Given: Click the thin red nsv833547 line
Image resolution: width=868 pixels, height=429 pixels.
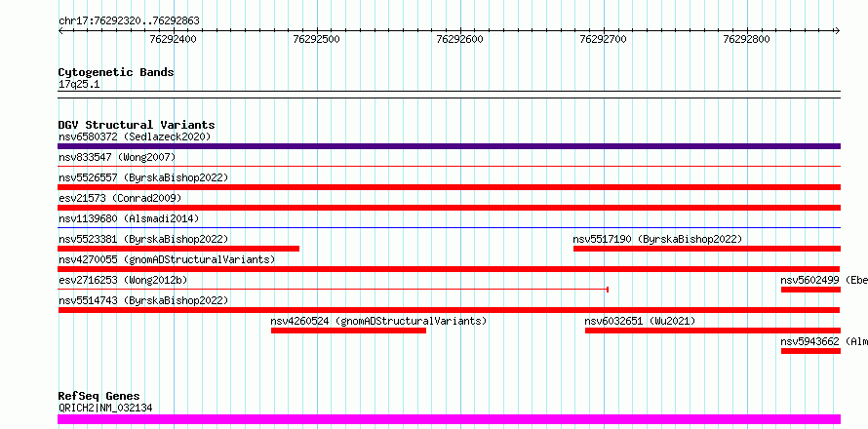Looking at the screenshot, I should tap(449, 166).
